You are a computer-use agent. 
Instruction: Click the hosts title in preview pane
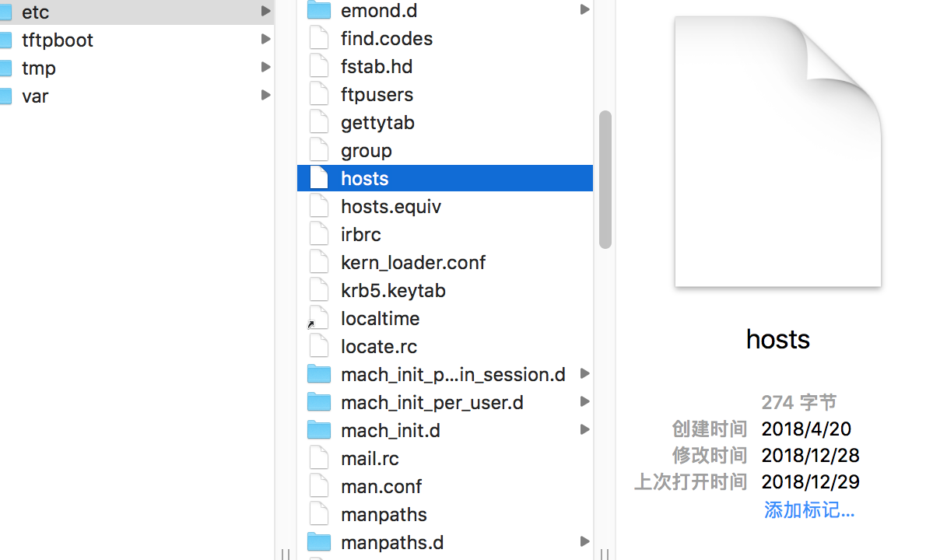[778, 339]
